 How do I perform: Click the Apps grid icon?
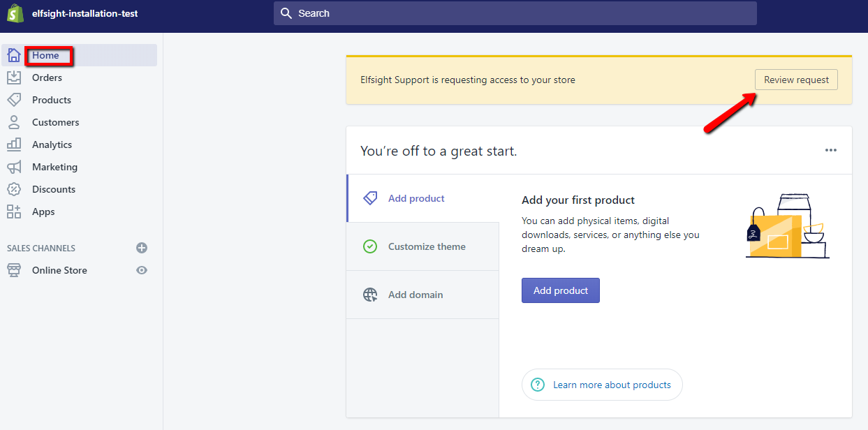pos(14,212)
